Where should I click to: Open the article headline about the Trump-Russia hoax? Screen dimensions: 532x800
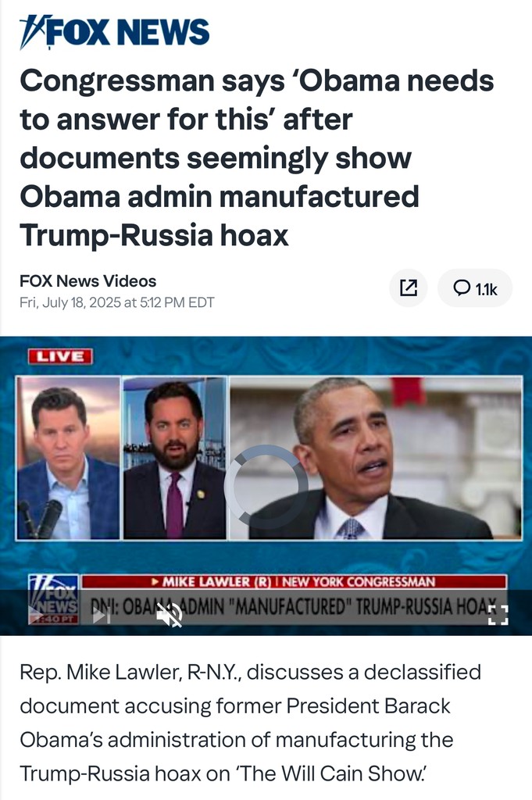click(256, 158)
